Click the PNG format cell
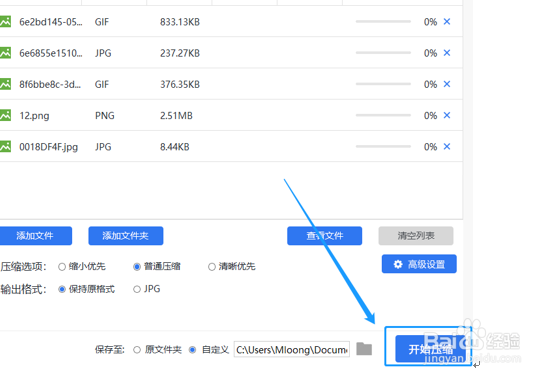Screen dimensions: 553x378 (105, 115)
